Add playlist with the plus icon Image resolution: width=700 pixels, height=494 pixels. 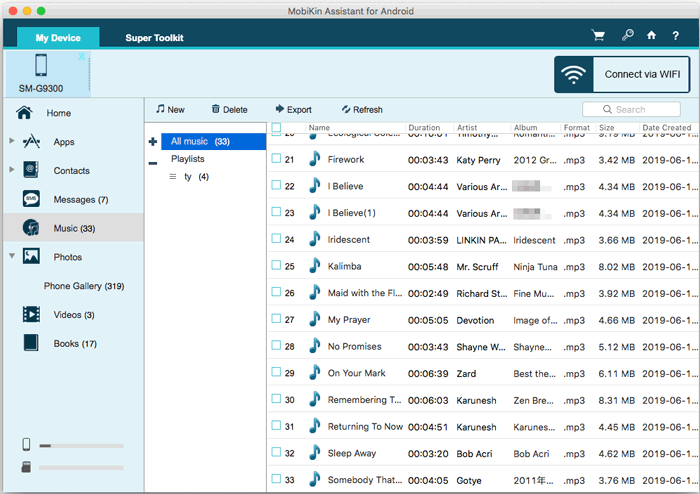(153, 142)
